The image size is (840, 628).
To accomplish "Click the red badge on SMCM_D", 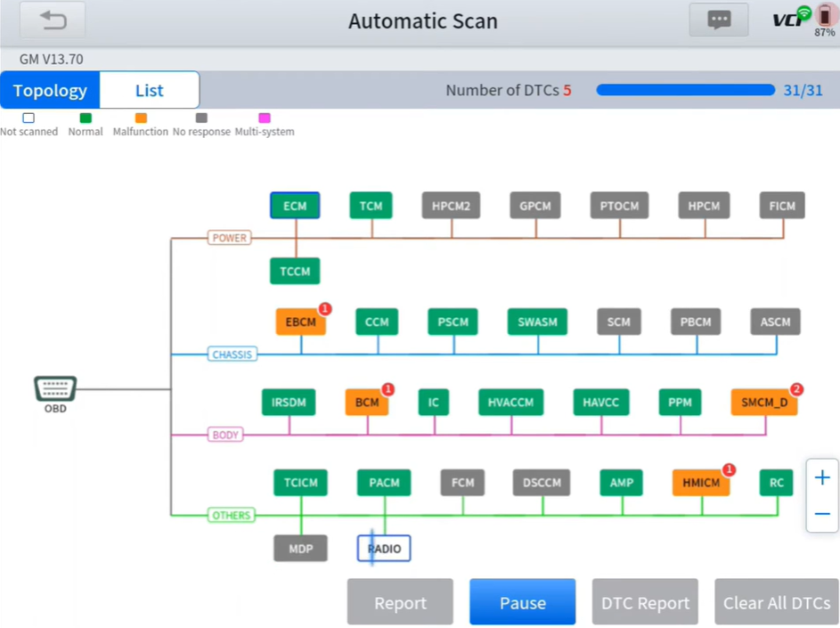I will (796, 389).
